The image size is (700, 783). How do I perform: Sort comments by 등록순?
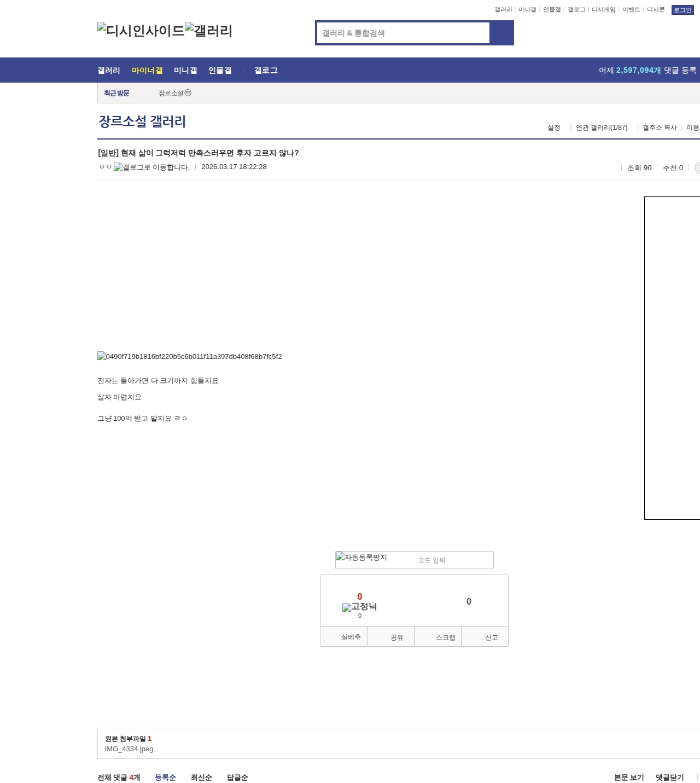(x=165, y=778)
